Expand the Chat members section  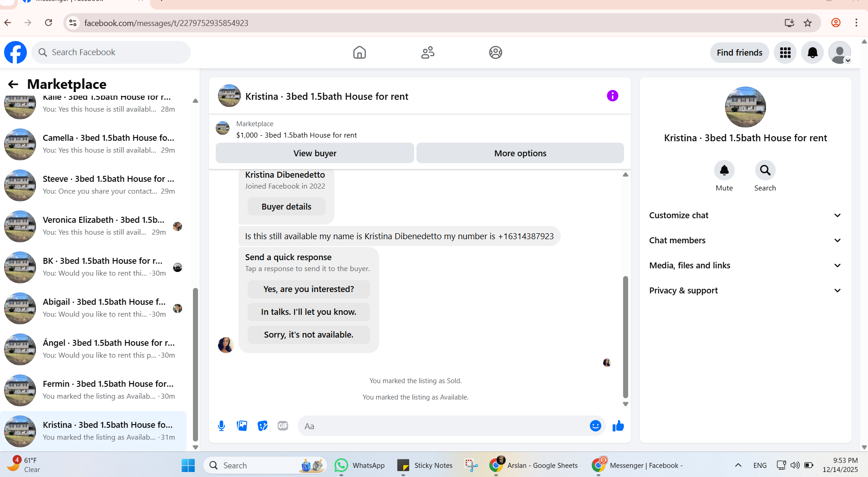pos(745,240)
